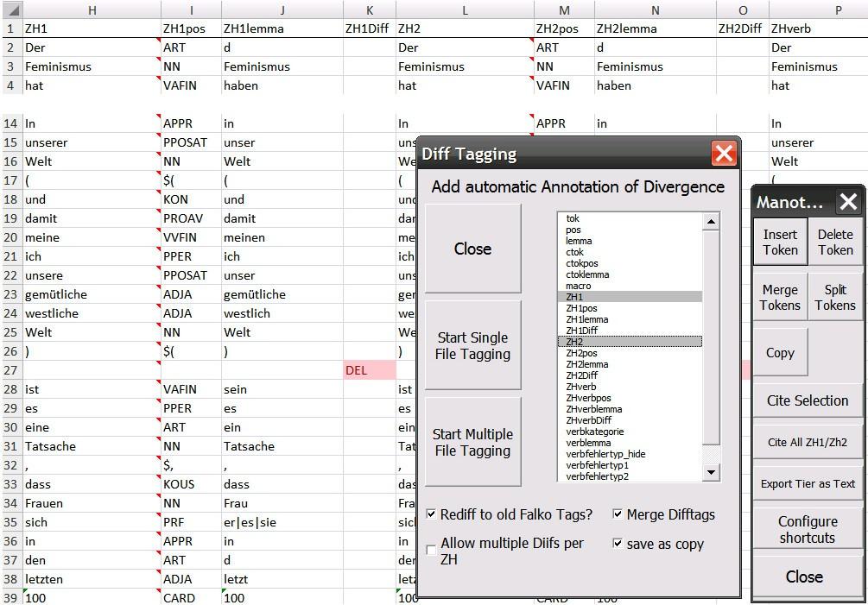Select 'ctok' in the tier list
Screen dimensions: 868x605
click(x=630, y=252)
